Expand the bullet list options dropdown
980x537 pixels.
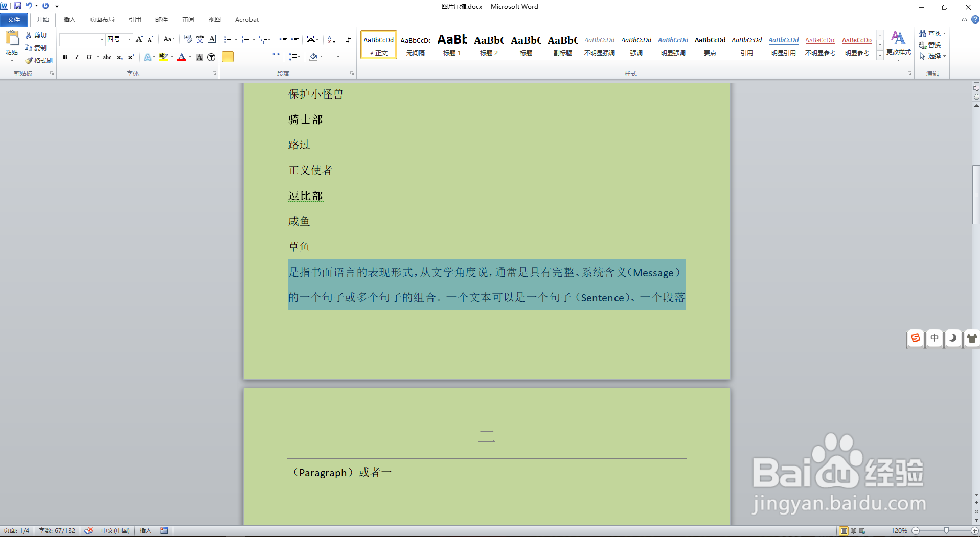click(x=235, y=39)
